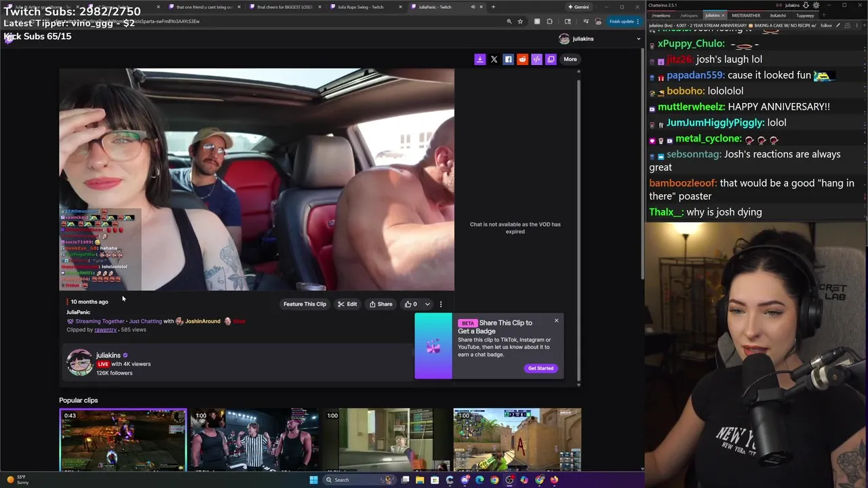
Task: Open Chrome extensions puzzle icon
Action: 550,21
